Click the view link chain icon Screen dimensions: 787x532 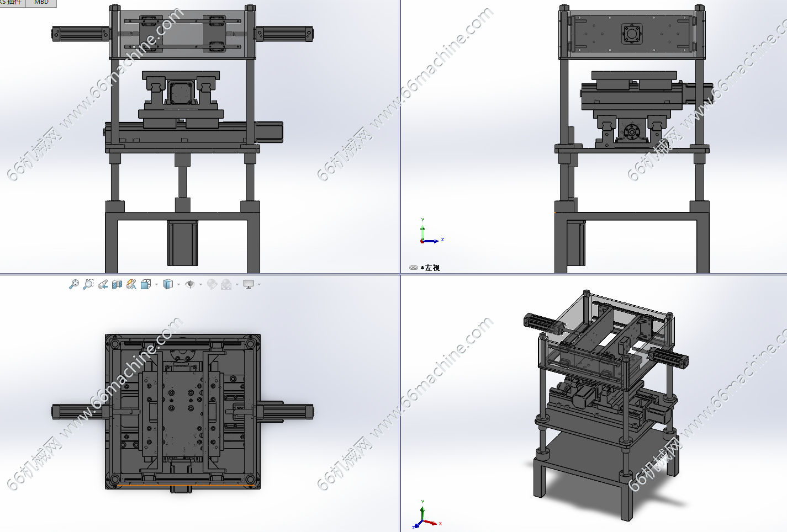point(414,268)
